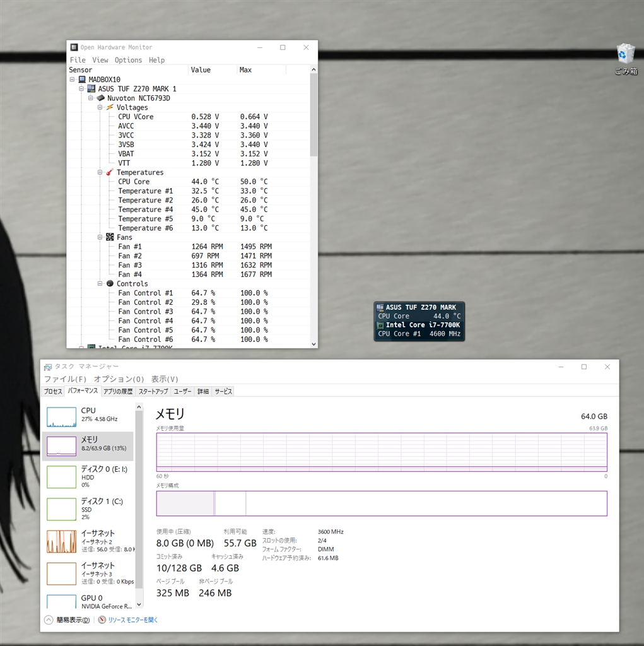Click the Voltages lightning bolt icon
The height and width of the screenshot is (646, 644).
[110, 107]
